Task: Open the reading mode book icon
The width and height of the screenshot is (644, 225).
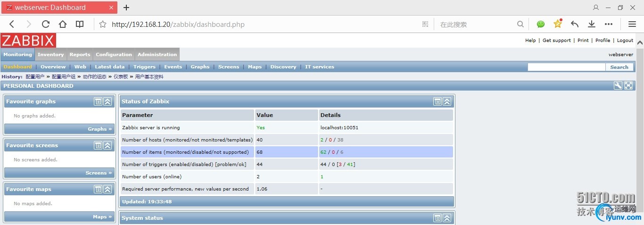Action: (x=80, y=24)
